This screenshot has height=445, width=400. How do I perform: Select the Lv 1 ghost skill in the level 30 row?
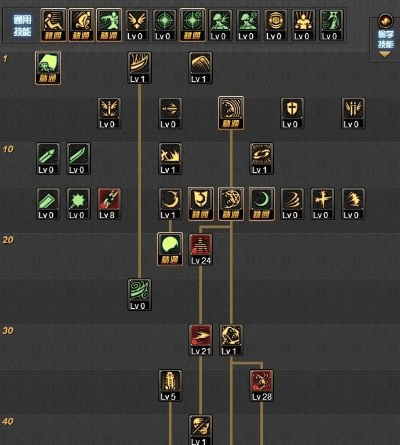pos(231,340)
